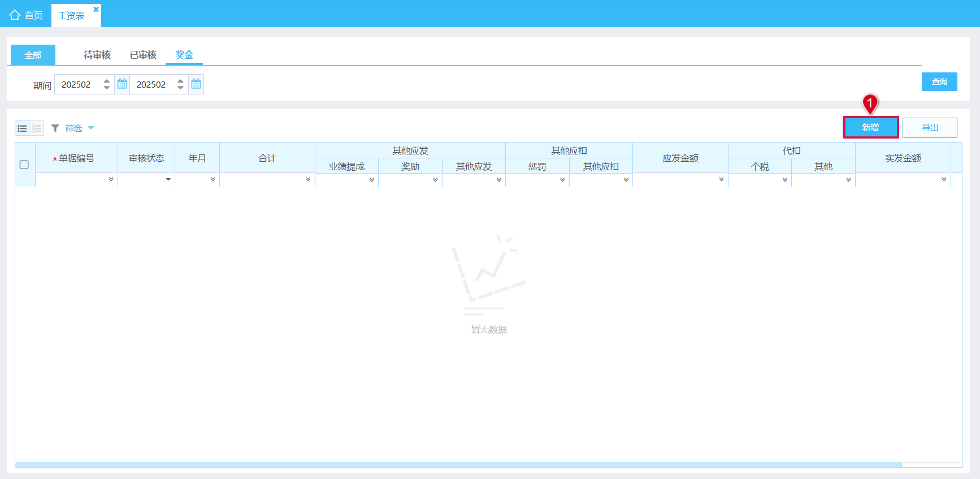Click the end period field 202502
Screen dimensions: 980x479
pos(153,84)
